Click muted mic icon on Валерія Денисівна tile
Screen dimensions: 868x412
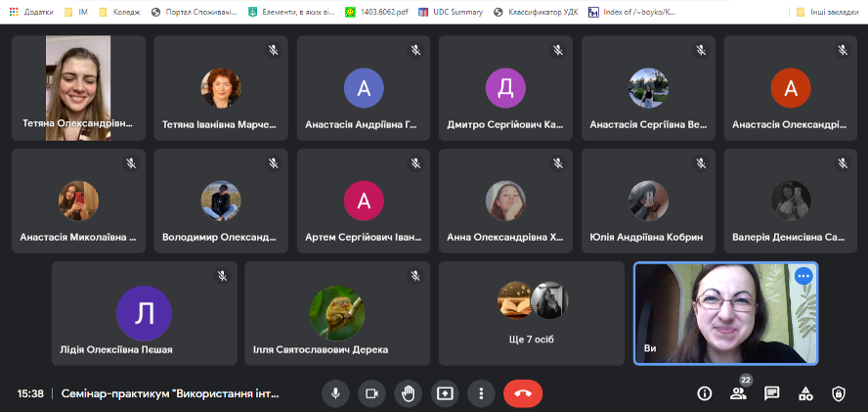843,163
